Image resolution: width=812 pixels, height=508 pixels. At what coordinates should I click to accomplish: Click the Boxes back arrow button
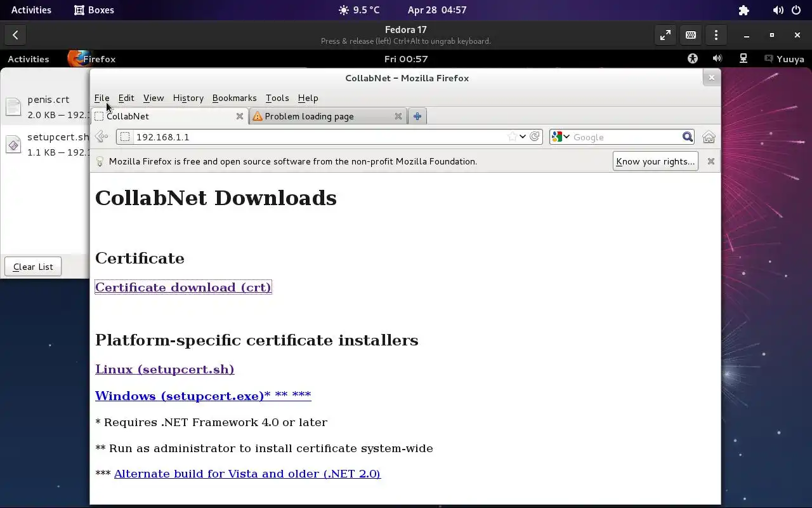(15, 36)
